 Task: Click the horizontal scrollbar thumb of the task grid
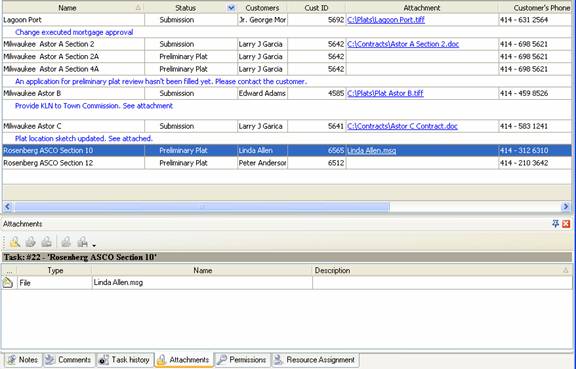202,207
